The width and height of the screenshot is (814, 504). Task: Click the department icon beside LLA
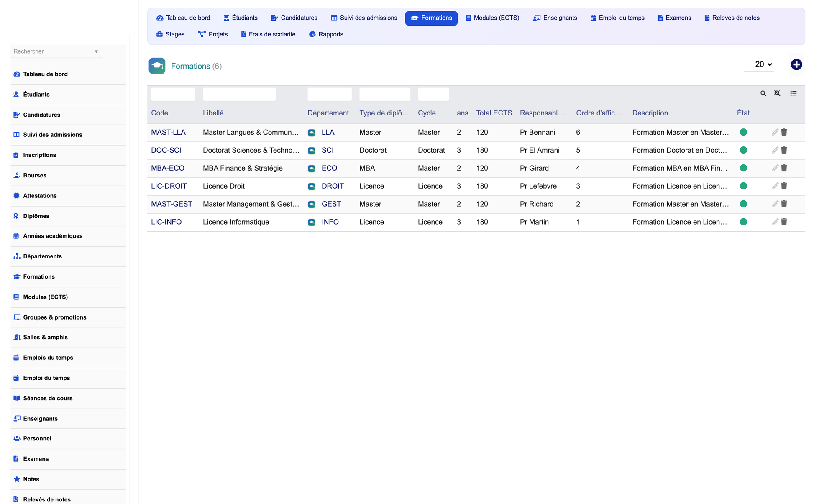(312, 133)
